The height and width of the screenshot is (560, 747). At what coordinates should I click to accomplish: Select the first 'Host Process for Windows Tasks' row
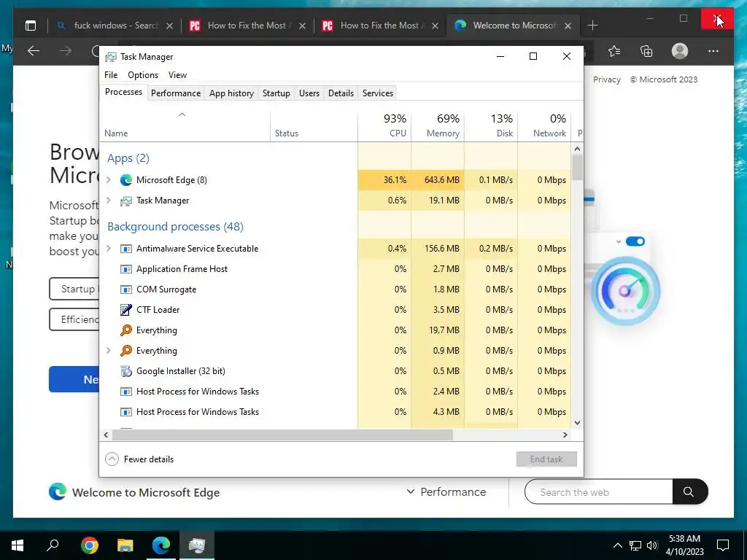tap(336, 392)
